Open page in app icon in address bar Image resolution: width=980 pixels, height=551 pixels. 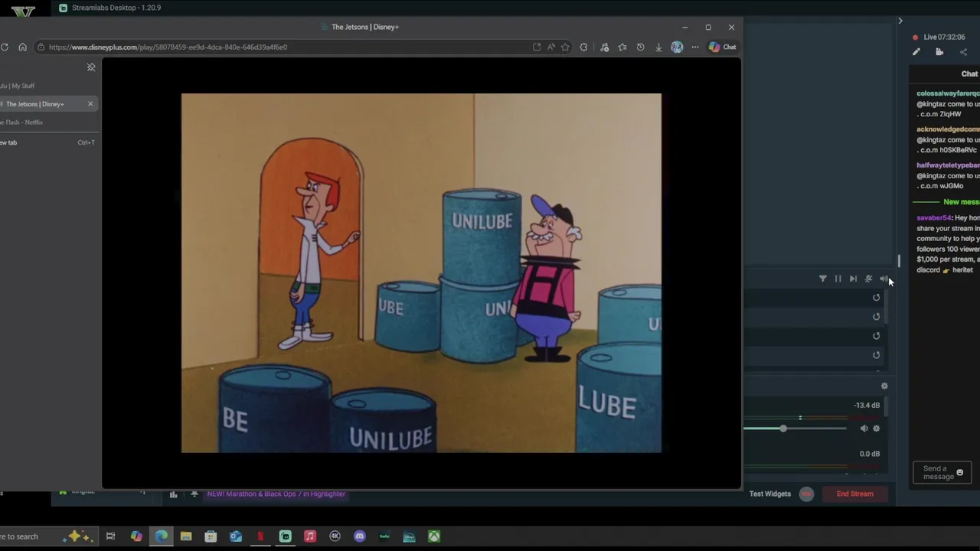click(537, 47)
